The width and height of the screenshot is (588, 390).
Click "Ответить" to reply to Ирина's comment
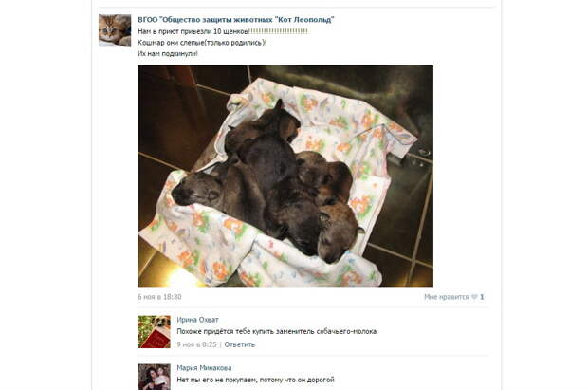point(240,344)
